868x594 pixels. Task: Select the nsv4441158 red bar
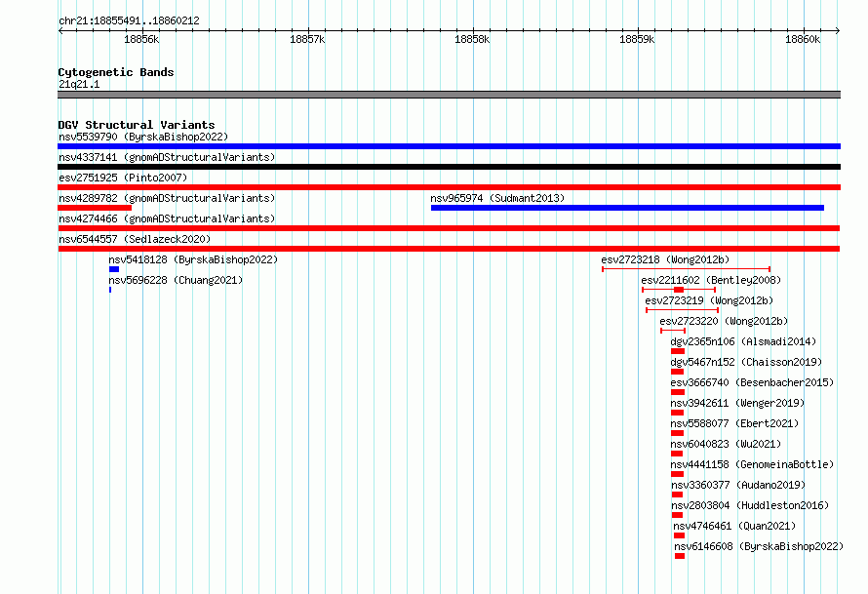678,474
